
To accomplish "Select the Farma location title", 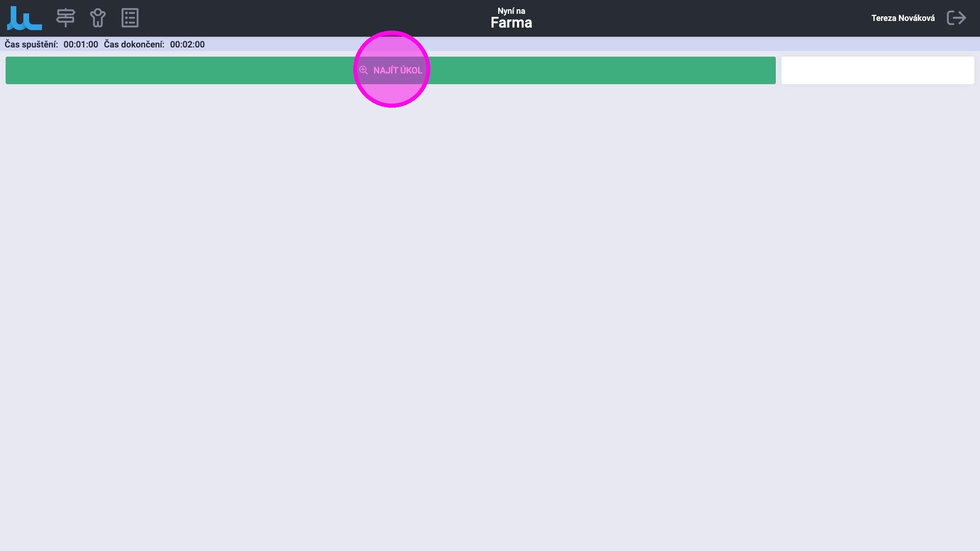I will click(511, 23).
